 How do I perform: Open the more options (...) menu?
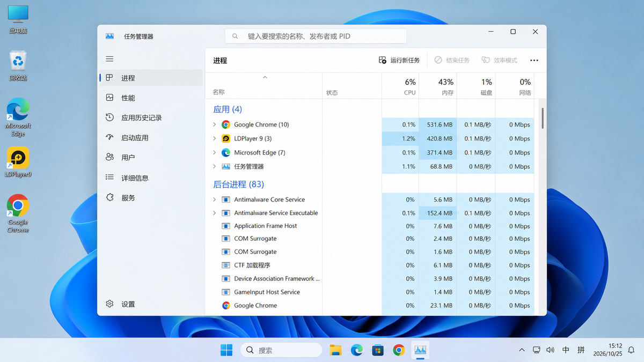tap(534, 61)
